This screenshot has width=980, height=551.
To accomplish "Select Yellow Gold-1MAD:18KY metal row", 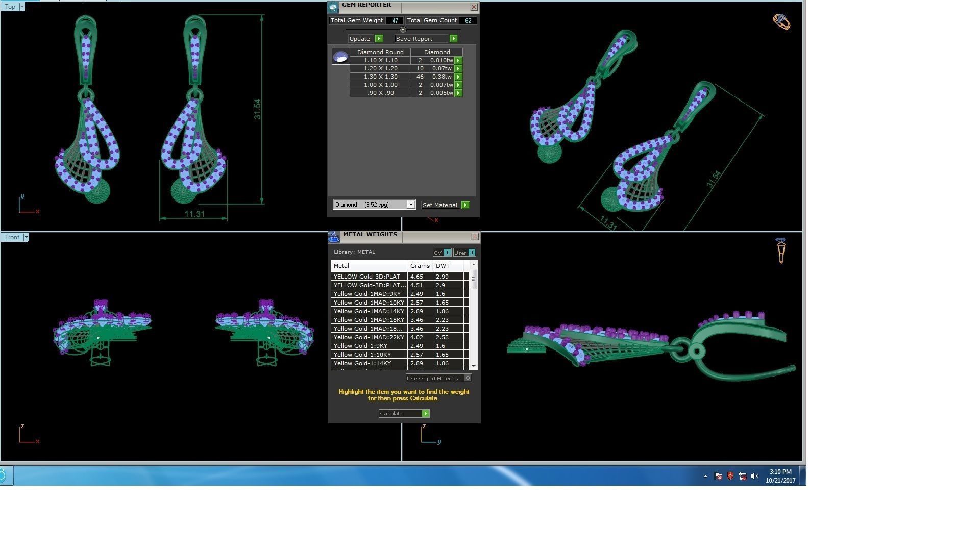I will pos(369,320).
